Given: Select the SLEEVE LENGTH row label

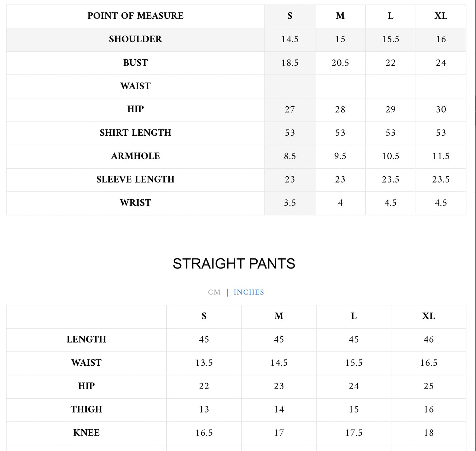Looking at the screenshot, I should (x=135, y=180).
